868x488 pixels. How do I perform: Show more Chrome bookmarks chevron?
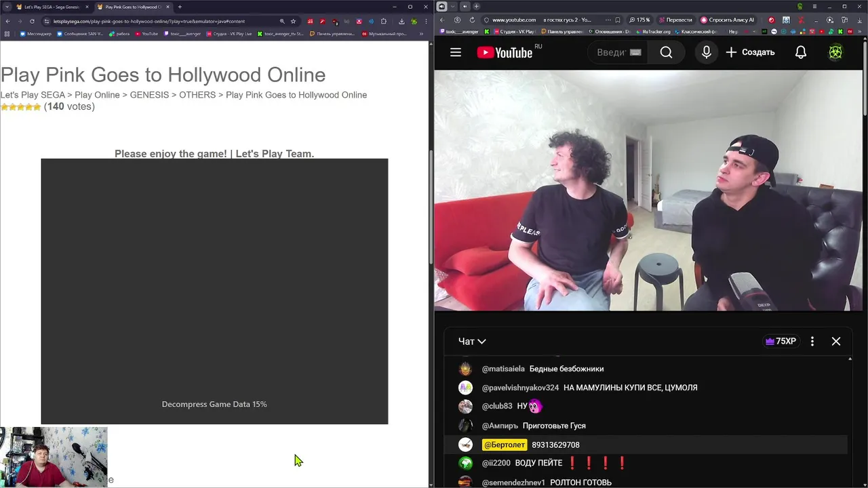[x=421, y=34]
